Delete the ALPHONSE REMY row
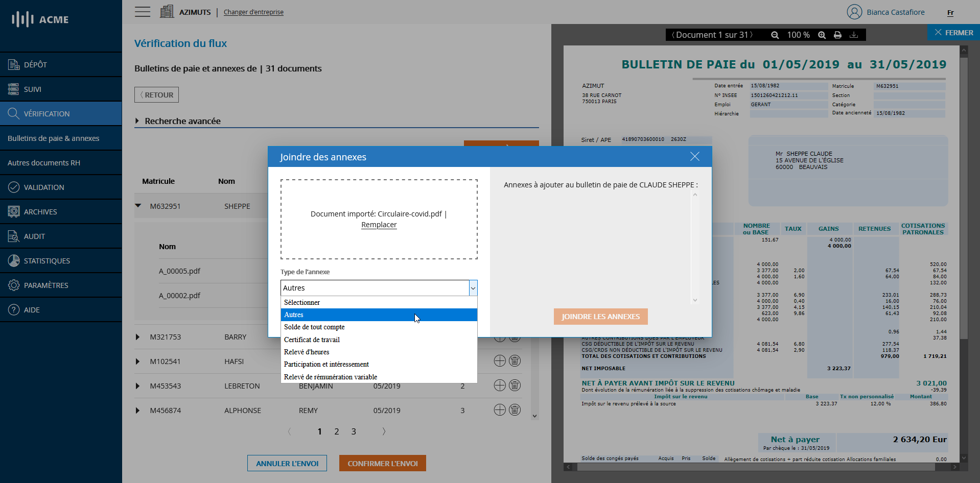The width and height of the screenshot is (980, 483). [515, 410]
